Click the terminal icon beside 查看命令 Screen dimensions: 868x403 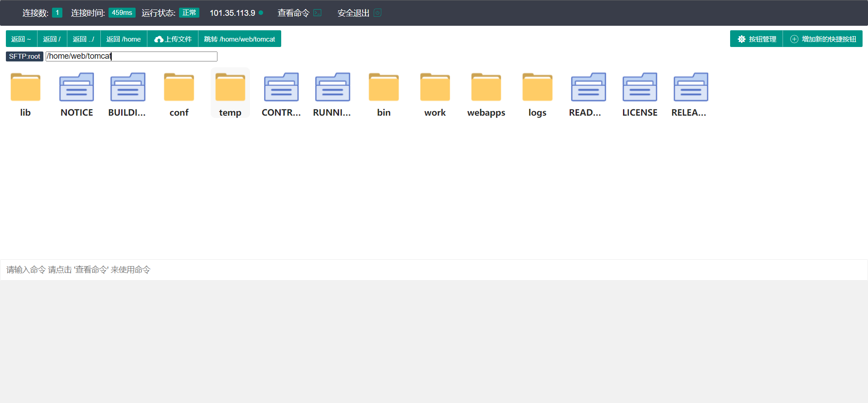pos(317,13)
